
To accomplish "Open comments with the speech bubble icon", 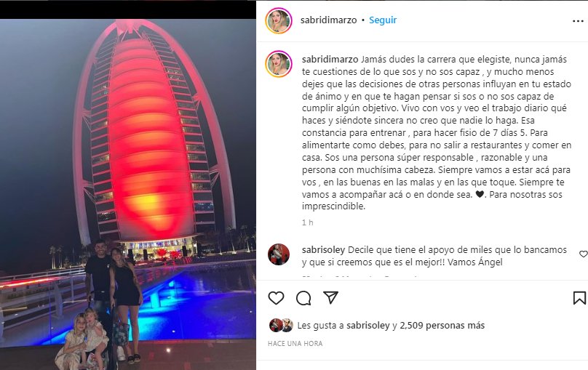I will click(303, 299).
